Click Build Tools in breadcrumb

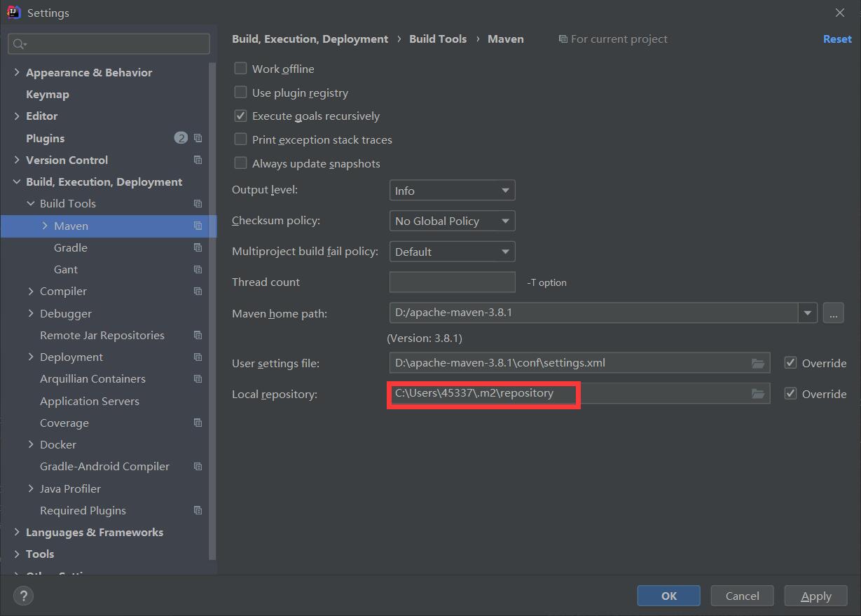[438, 39]
